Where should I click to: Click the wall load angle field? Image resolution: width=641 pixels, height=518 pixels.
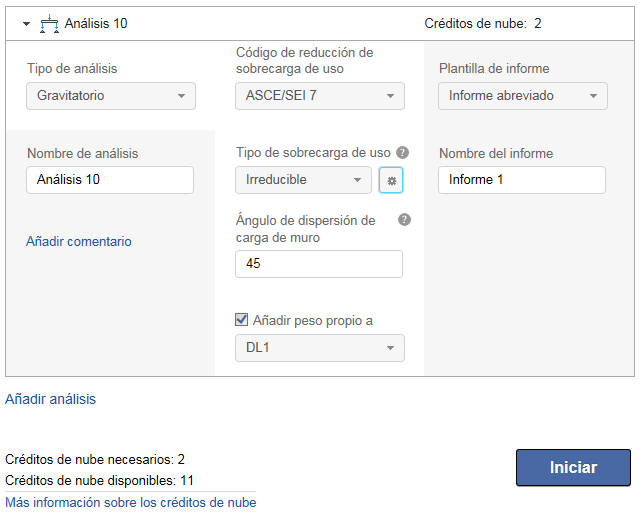319,264
